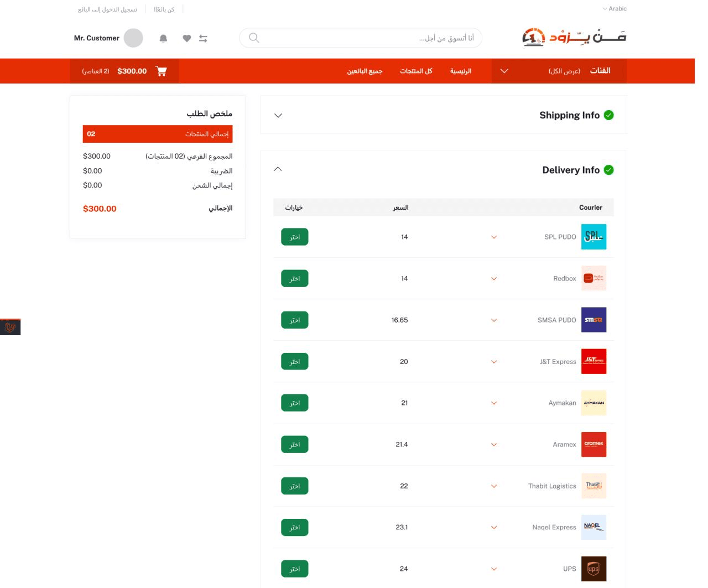Viewport: 708px width, 588px height.
Task: Select UPS with اختر button
Action: click(x=295, y=569)
